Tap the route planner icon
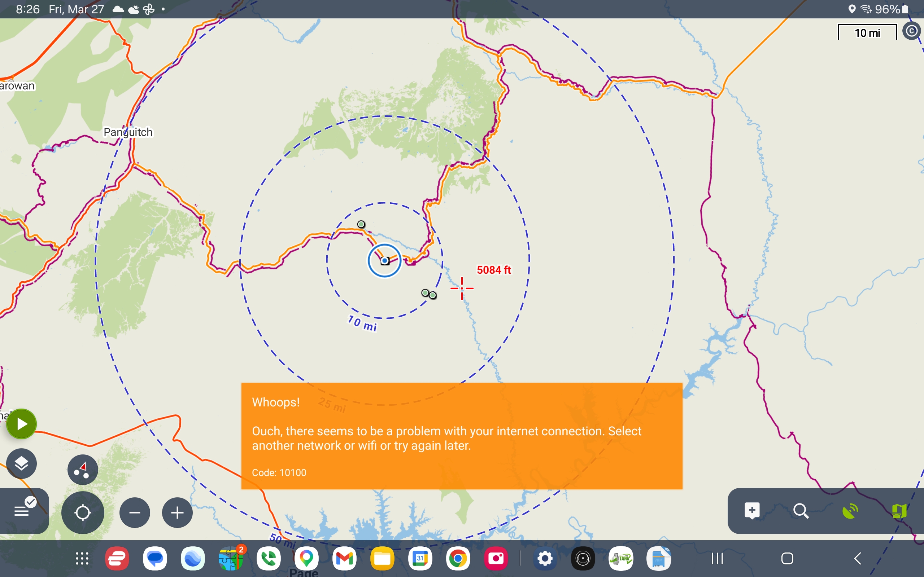924x577 pixels. point(82,470)
